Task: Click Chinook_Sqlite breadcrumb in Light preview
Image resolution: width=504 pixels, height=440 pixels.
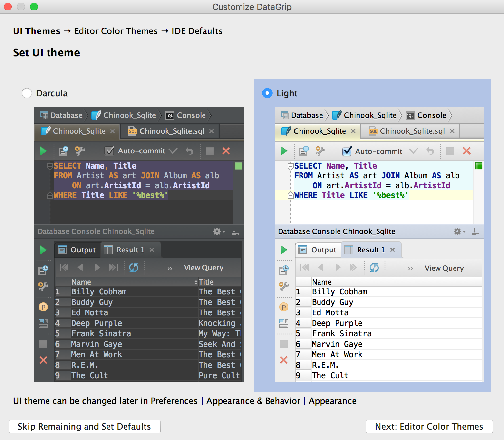Action: tap(364, 115)
